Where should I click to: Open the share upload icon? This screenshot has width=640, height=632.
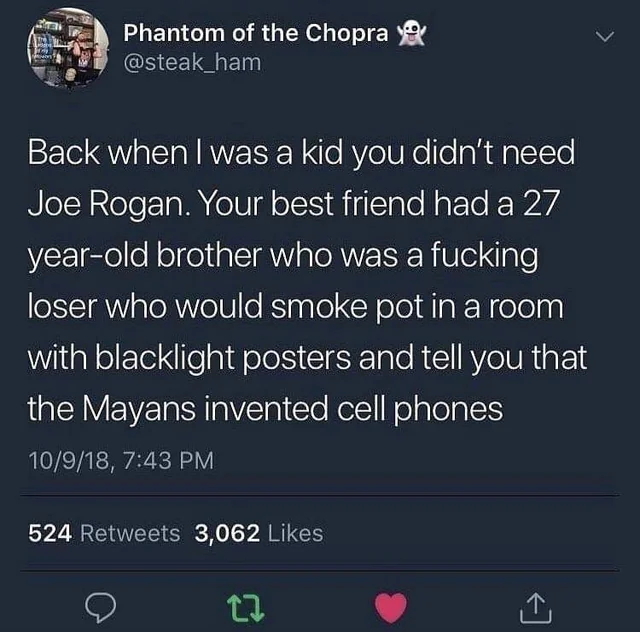click(x=536, y=608)
